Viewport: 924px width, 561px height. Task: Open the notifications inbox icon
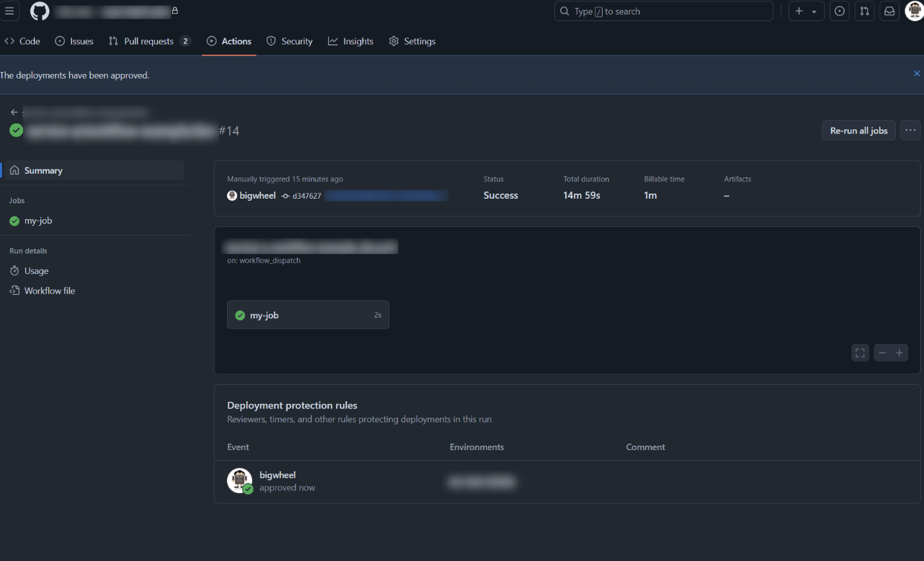[x=890, y=11]
